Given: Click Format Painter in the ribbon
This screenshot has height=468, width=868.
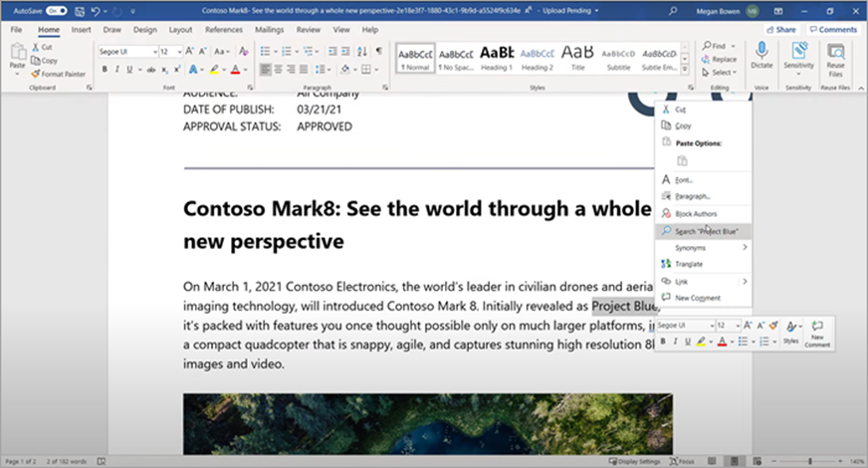Looking at the screenshot, I should tap(59, 74).
